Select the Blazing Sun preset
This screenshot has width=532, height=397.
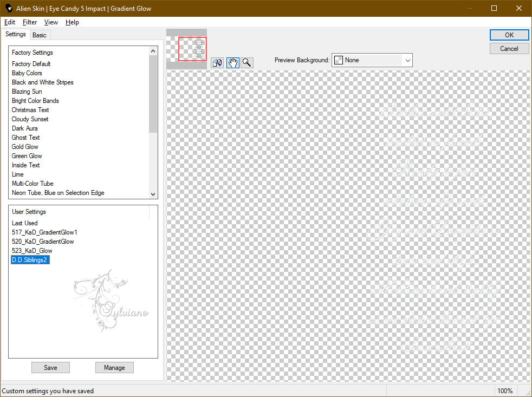27,92
